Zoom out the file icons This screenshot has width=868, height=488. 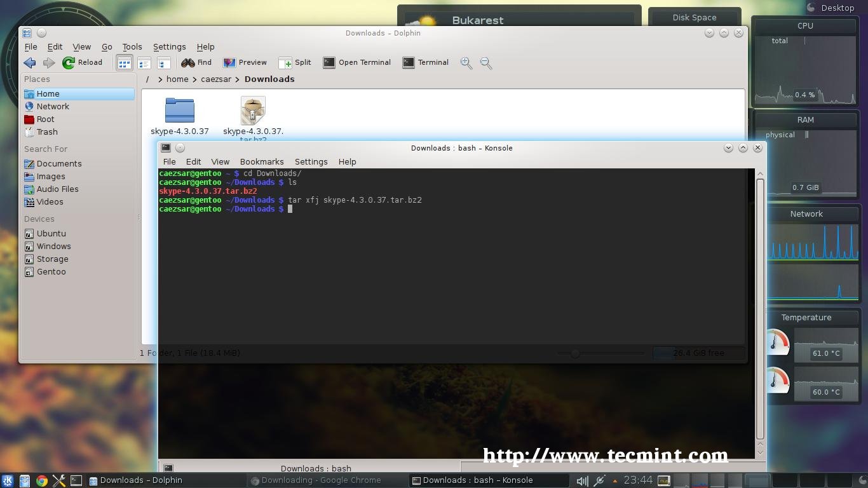click(x=486, y=63)
